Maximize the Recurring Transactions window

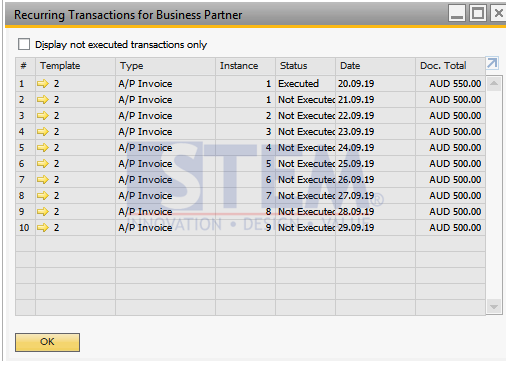coord(478,13)
